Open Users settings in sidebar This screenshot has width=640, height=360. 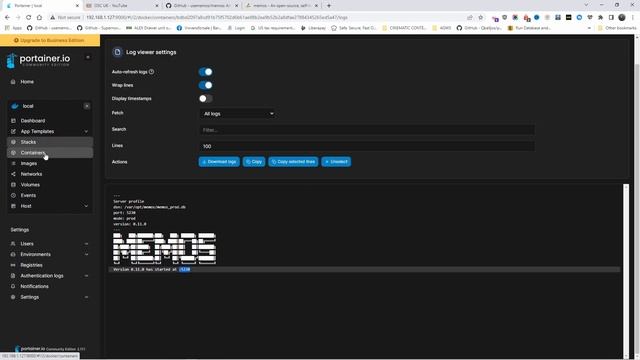tap(27, 244)
